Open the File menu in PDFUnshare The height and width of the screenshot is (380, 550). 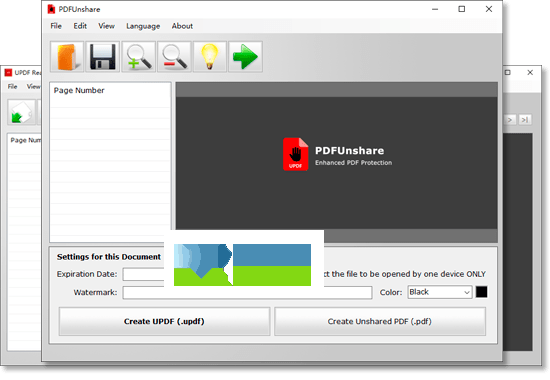(x=56, y=26)
